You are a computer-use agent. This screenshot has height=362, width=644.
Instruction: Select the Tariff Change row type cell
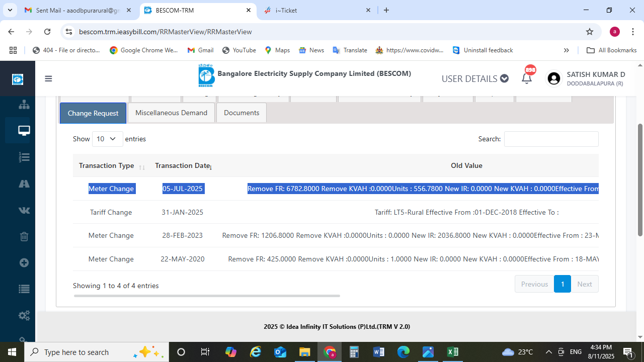[x=111, y=212]
